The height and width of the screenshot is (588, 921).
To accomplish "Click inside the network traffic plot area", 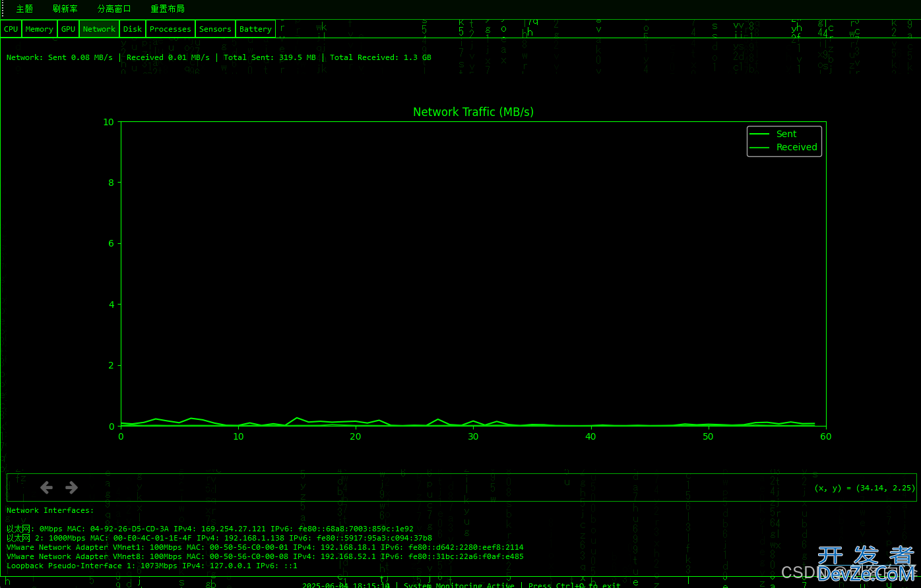I will (x=473, y=274).
